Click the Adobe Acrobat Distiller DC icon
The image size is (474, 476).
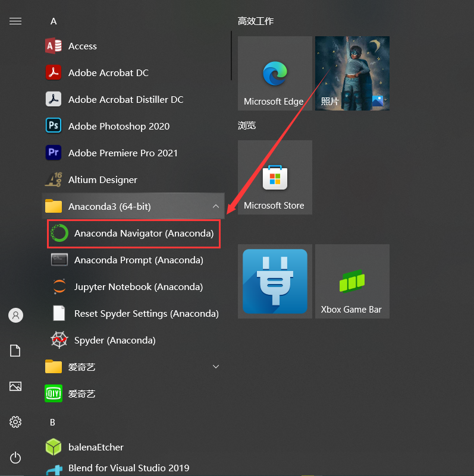click(54, 99)
